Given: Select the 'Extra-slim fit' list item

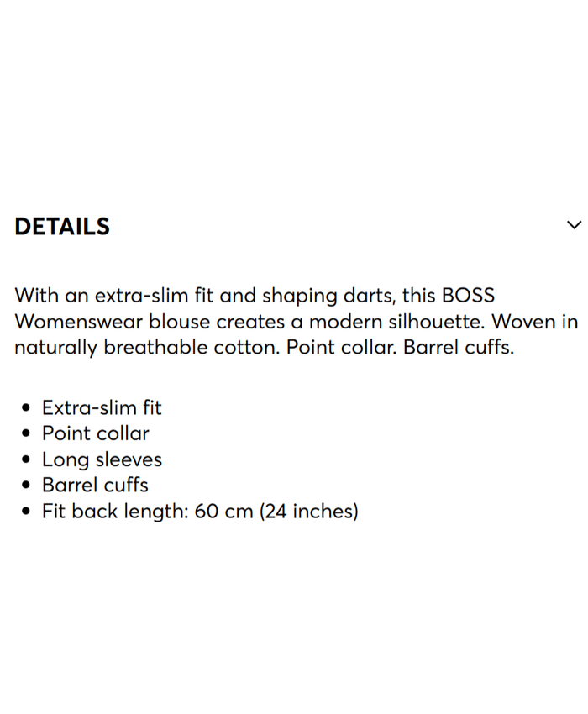Looking at the screenshot, I should (102, 408).
